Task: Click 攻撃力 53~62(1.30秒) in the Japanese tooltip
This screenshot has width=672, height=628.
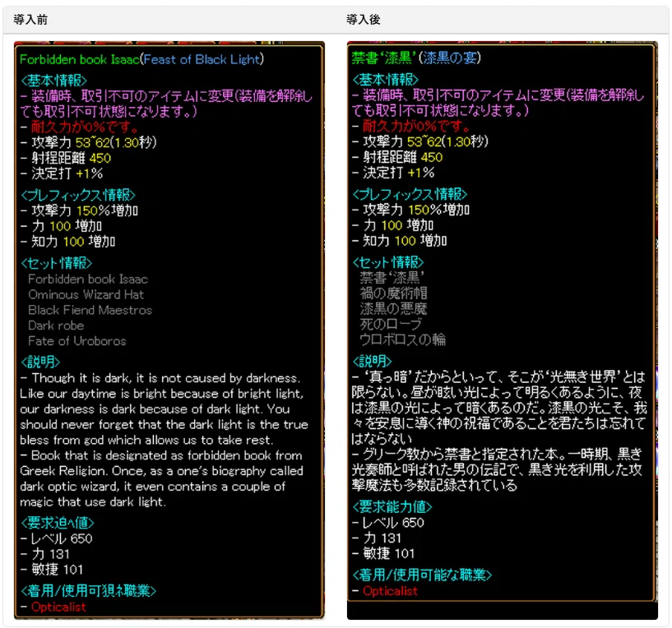Action: [420, 141]
